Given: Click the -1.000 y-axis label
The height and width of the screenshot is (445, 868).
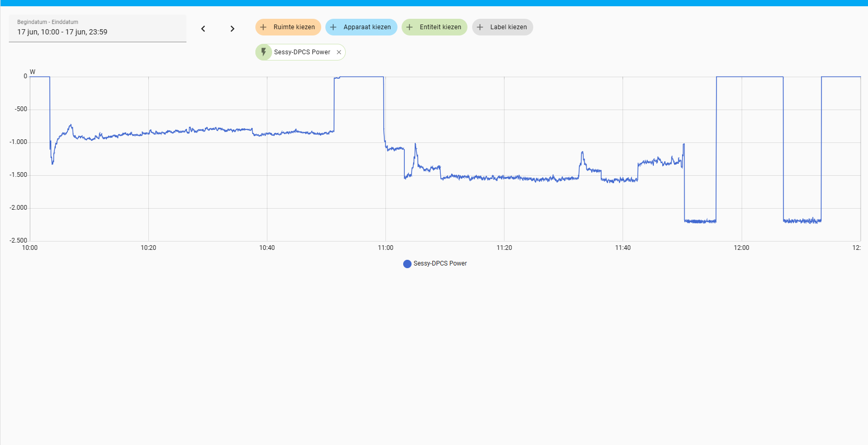Looking at the screenshot, I should coord(18,142).
